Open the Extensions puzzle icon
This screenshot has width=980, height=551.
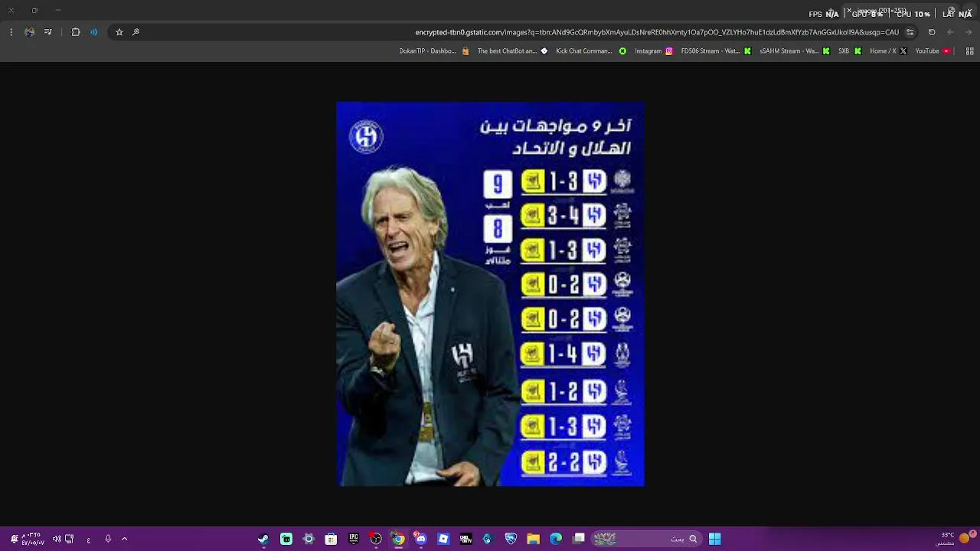pos(76,32)
